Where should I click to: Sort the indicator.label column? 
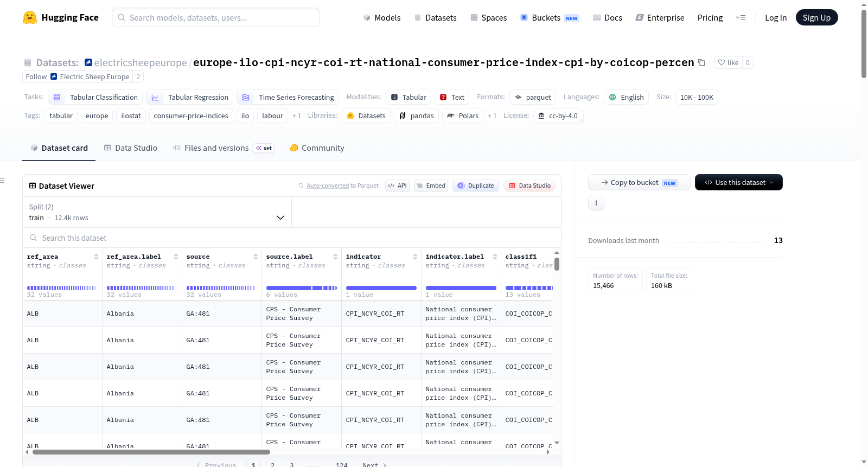(495, 257)
